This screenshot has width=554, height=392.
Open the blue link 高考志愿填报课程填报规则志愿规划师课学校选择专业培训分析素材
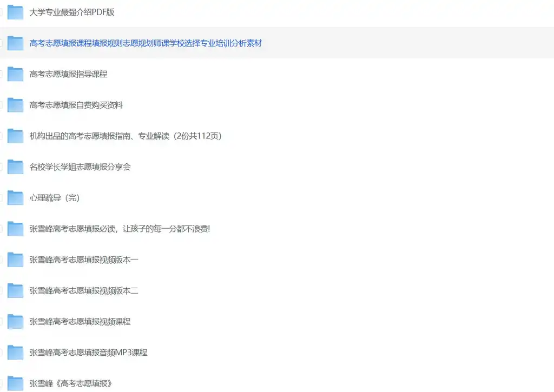pyautogui.click(x=146, y=43)
